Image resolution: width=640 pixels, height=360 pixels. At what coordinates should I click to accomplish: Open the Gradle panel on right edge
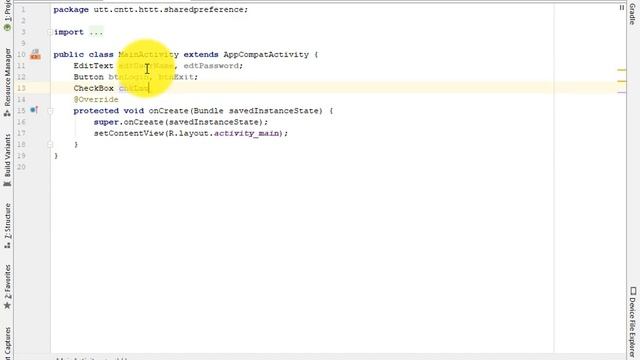pos(632,13)
